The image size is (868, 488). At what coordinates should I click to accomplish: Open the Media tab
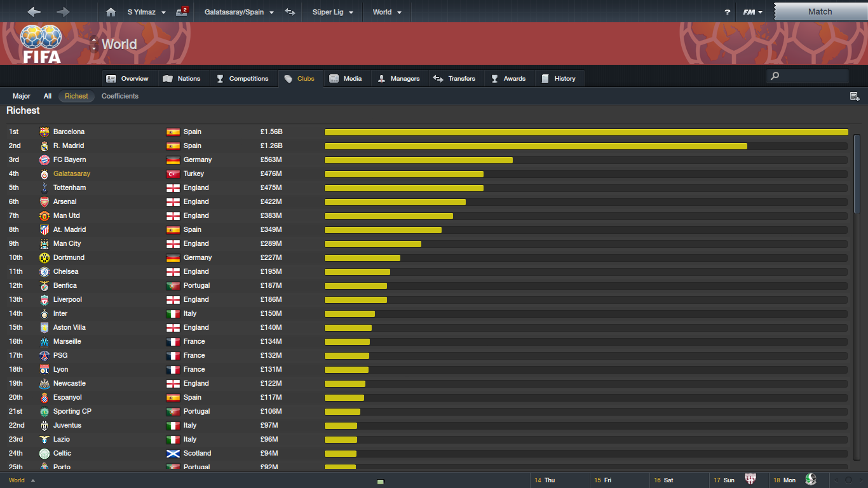[346, 79]
